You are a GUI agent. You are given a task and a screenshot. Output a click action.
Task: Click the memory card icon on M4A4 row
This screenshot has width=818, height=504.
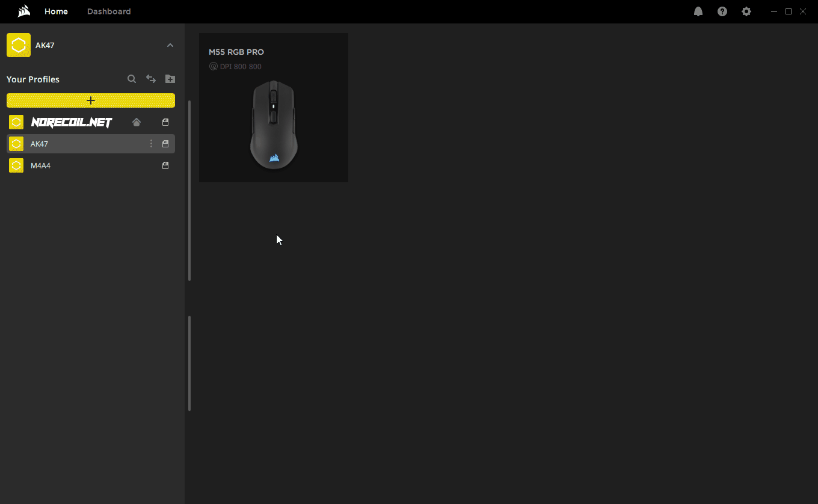(165, 165)
